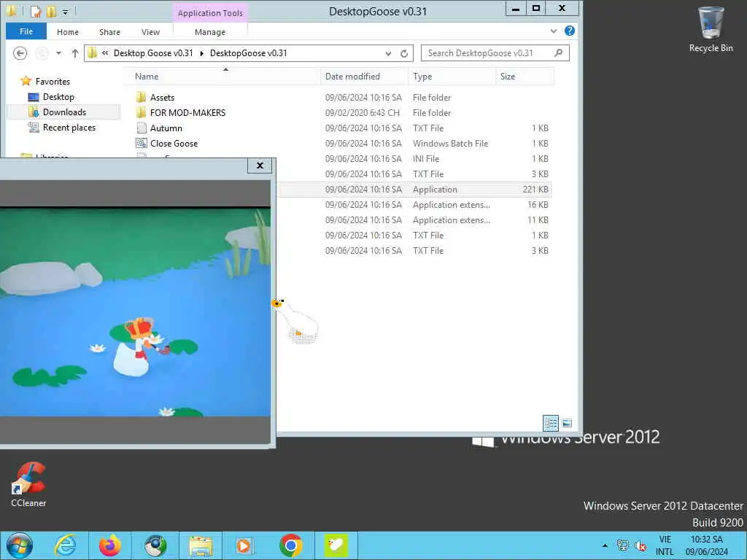Click the Desktop Goose taskbar icon

point(336,545)
